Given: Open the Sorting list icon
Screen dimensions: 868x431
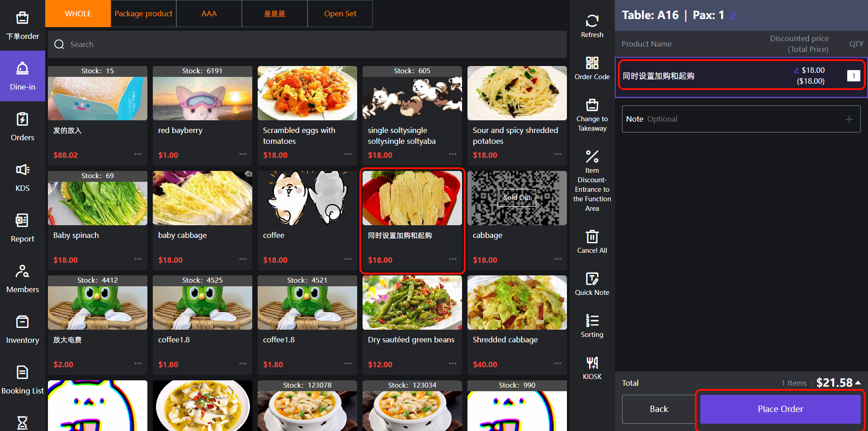Looking at the screenshot, I should 592,321.
